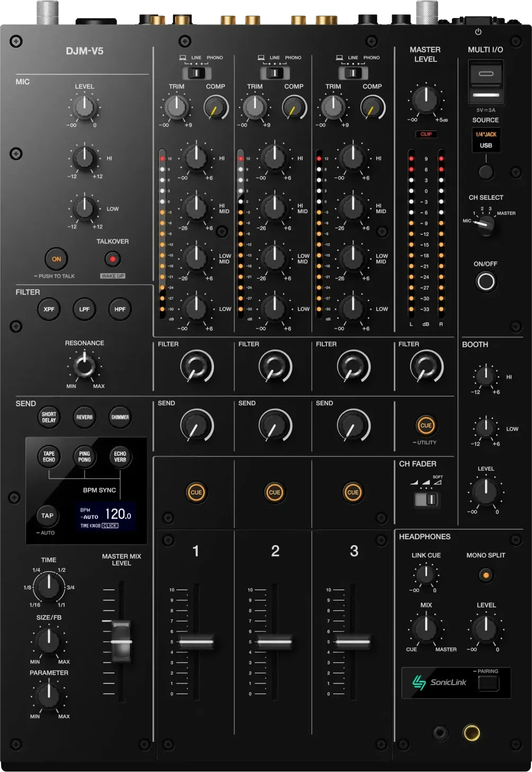This screenshot has height=772, width=532.
Task: Tap the TAP tempo button
Action: (x=48, y=515)
